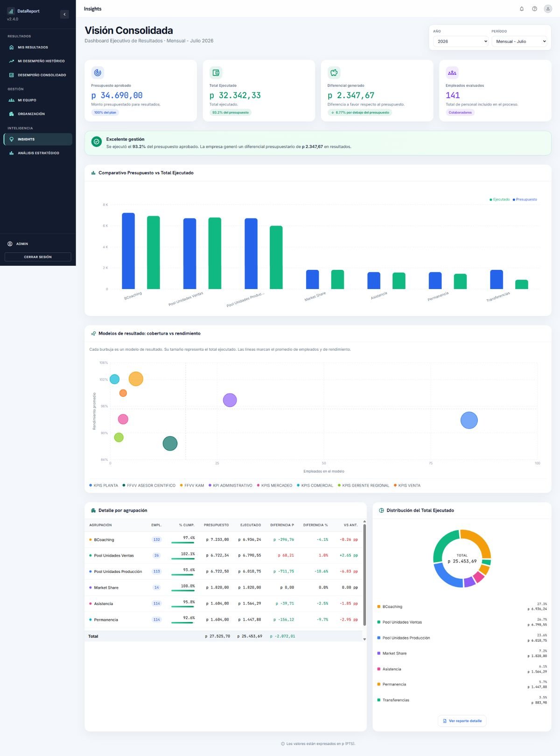560x756 pixels.
Task: Click the Diferencial generado piggy bank icon
Action: (334, 73)
